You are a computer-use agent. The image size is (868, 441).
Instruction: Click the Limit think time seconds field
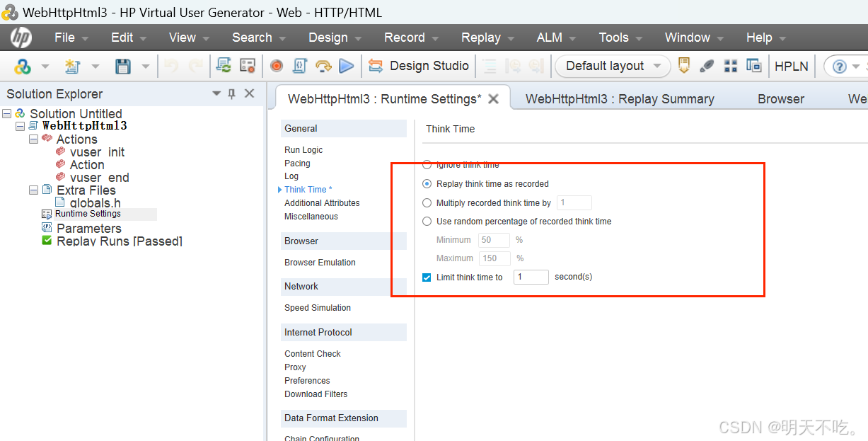pyautogui.click(x=531, y=277)
